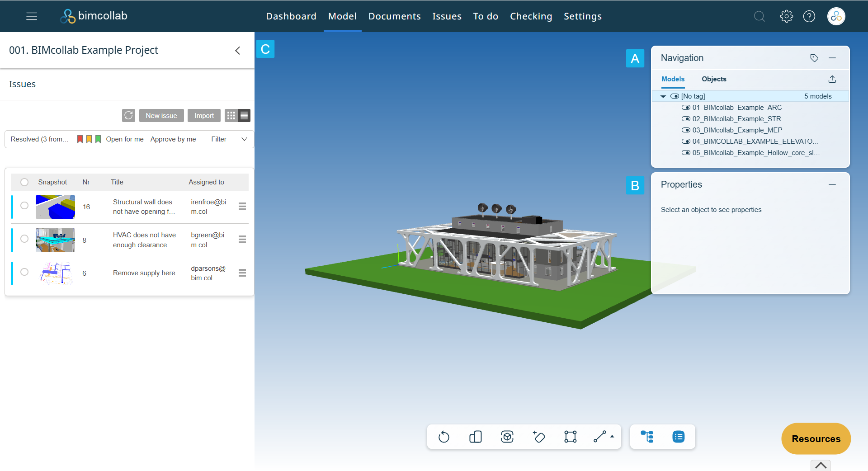Go to the Dashboard tab
This screenshot has width=868, height=471.
pos(291,16)
